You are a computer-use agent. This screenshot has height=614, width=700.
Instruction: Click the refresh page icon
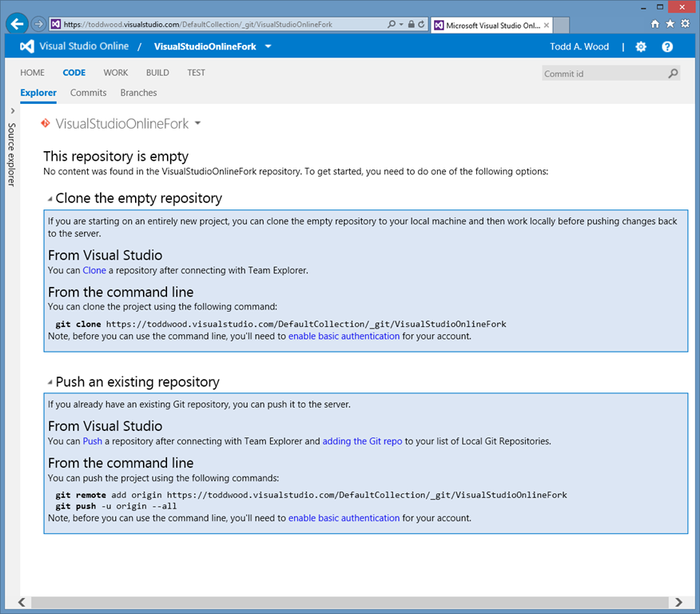pos(421,24)
